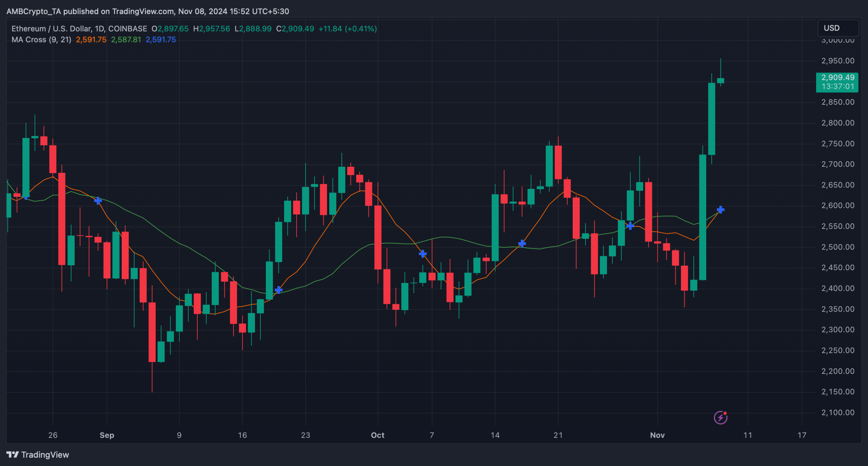Click the close price value C2,909.49

[x=295, y=29]
